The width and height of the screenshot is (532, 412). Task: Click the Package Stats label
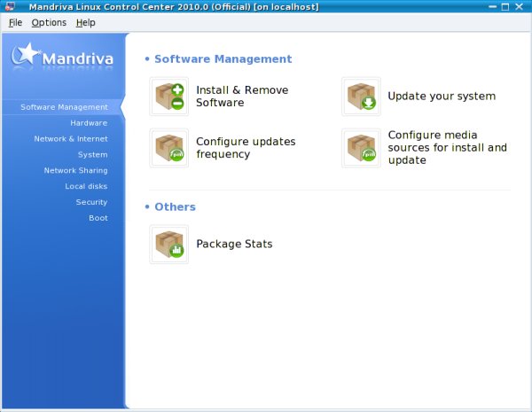pyautogui.click(x=234, y=245)
